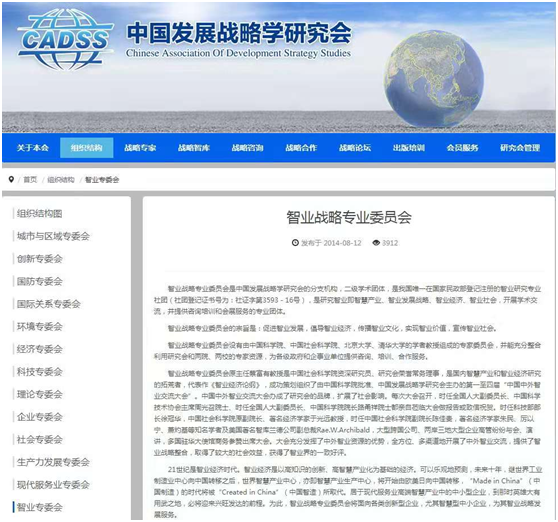558x522 pixels.
Task: Select 现代服务业专委会 sidebar entry
Action: click(x=53, y=485)
